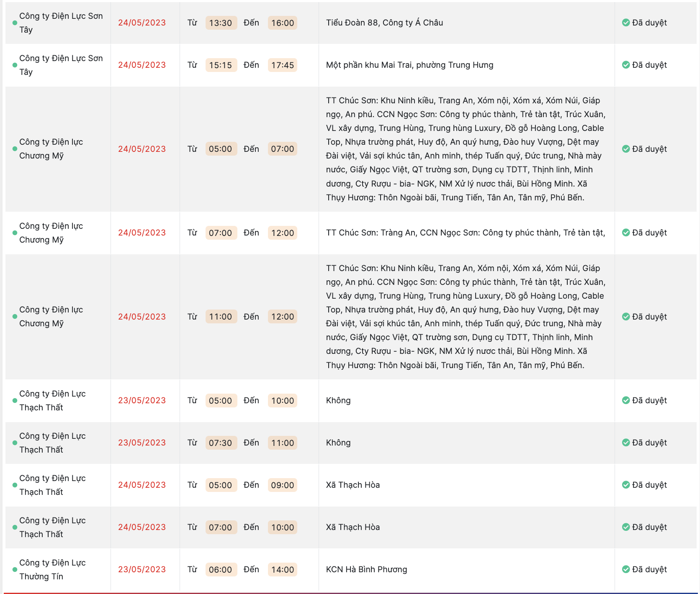Viewport: 700px width, 594px height.
Task: Select the 16:00 end time badge
Action: [x=283, y=23]
